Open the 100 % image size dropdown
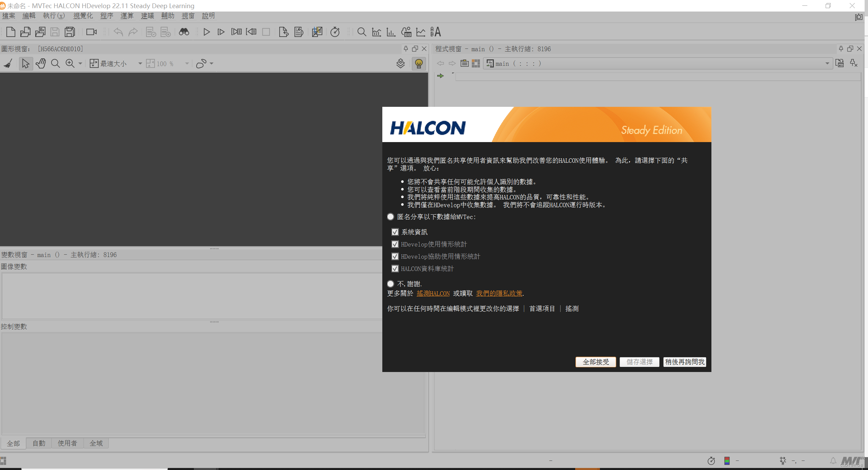Screen dimensions: 868x470 click(187, 63)
